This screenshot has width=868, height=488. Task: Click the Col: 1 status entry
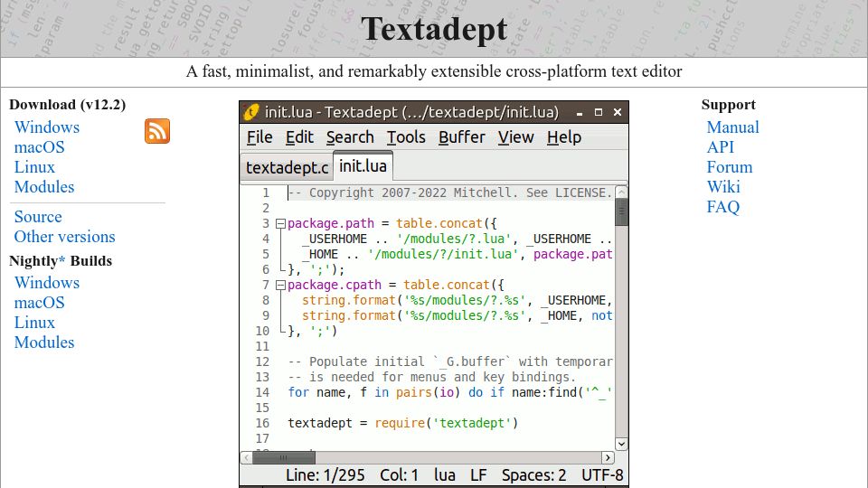tap(399, 475)
